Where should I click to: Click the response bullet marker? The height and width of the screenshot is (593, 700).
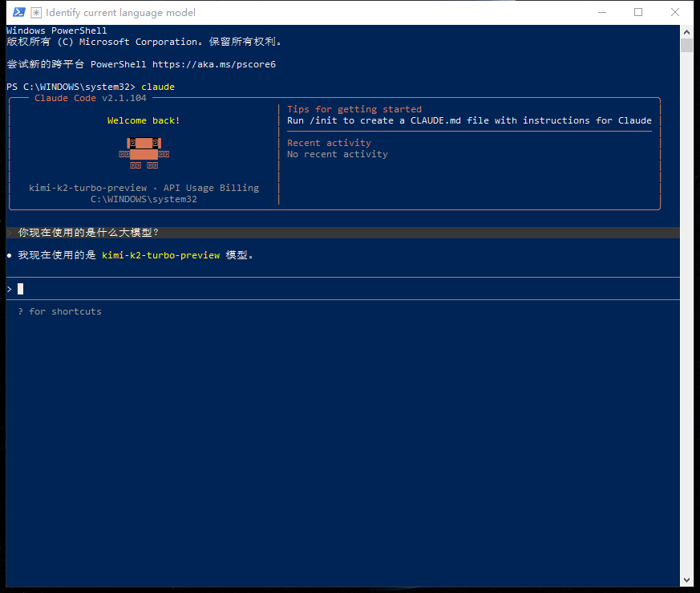[x=10, y=256]
